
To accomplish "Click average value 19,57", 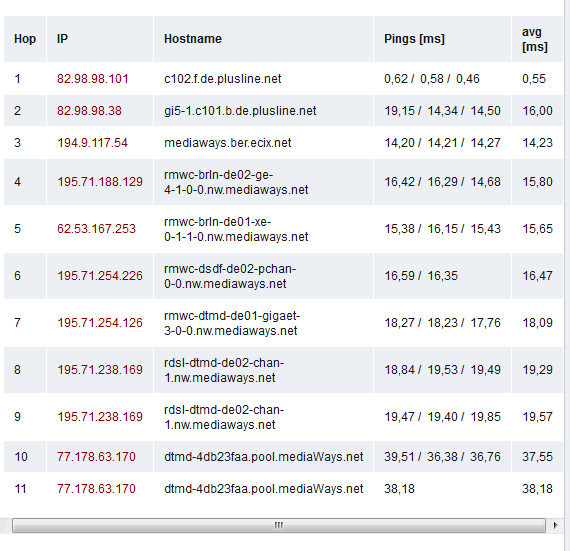I will [x=537, y=417].
